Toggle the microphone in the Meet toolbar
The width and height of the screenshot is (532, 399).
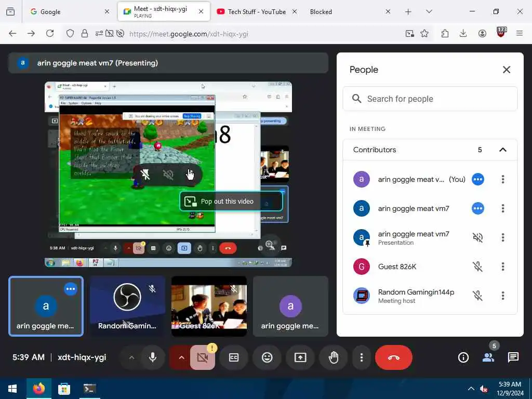pos(153,357)
